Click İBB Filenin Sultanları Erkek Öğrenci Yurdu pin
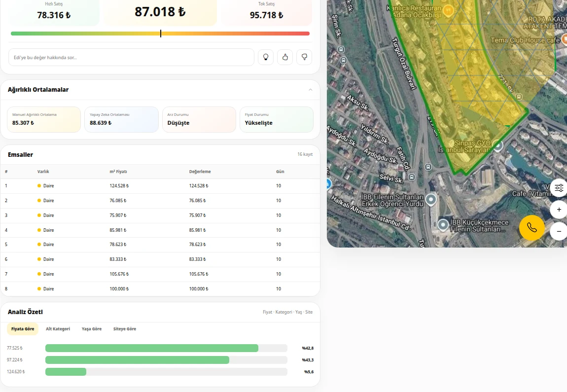 pos(431,199)
